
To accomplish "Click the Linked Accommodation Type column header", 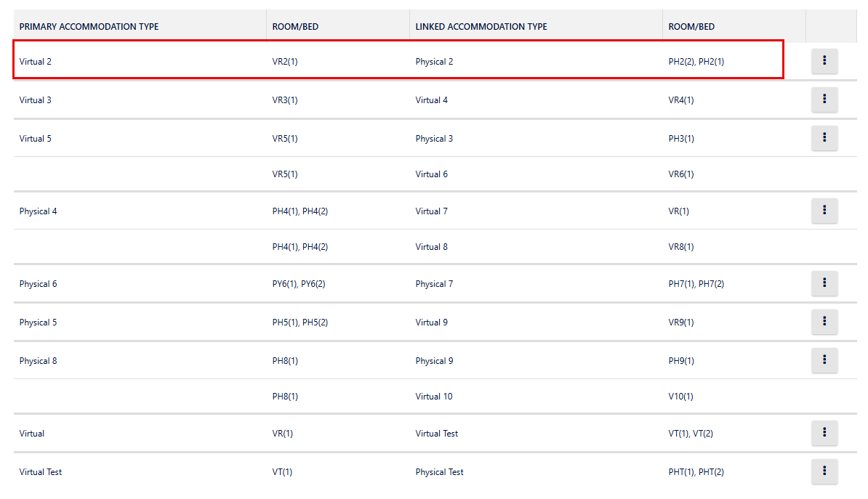I will click(x=481, y=27).
